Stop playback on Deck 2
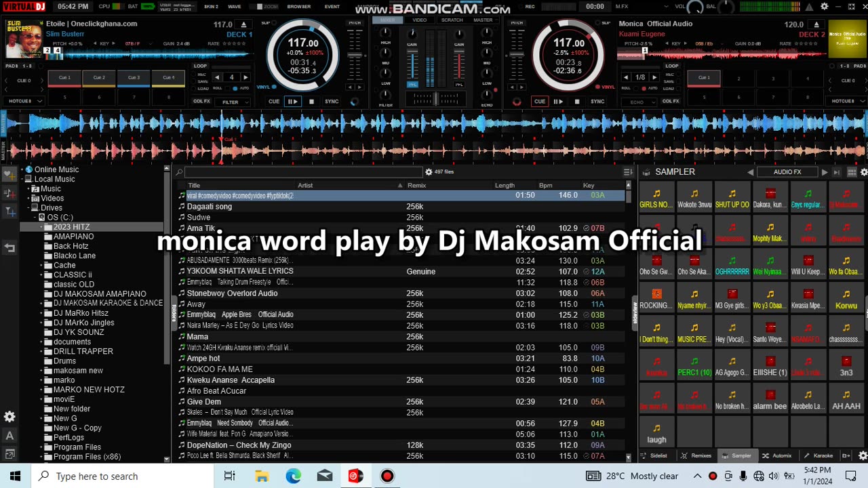 (577, 102)
